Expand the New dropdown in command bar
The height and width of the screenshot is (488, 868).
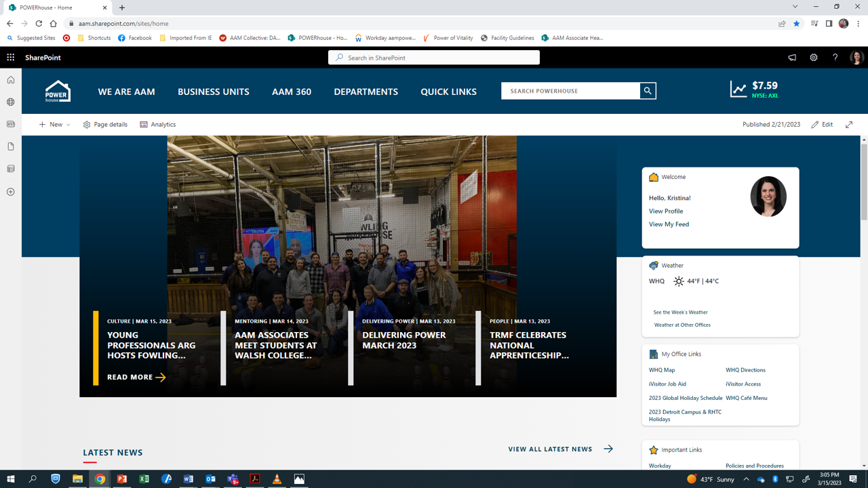pyautogui.click(x=55, y=125)
